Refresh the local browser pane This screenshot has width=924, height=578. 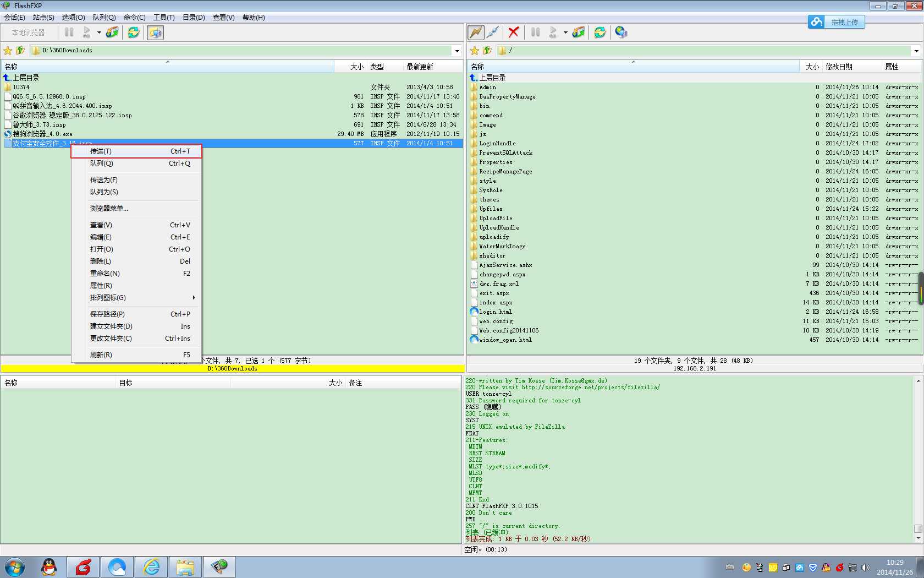point(134,32)
